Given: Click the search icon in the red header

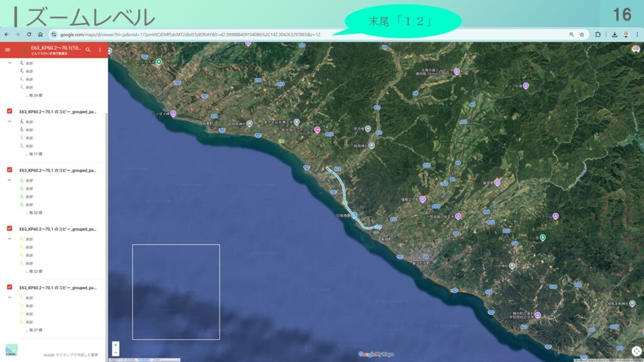Looking at the screenshot, I should (88, 50).
